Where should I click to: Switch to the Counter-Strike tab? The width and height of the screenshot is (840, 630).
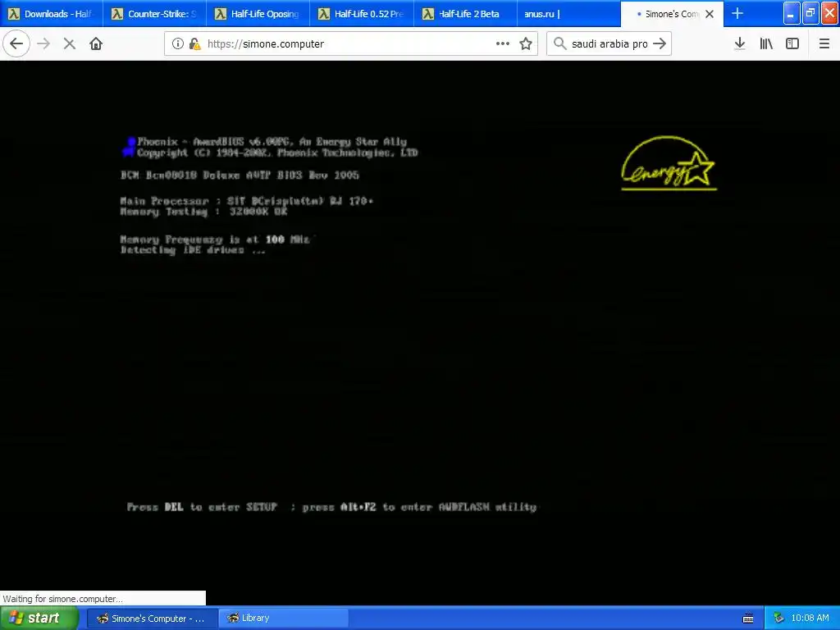click(154, 14)
